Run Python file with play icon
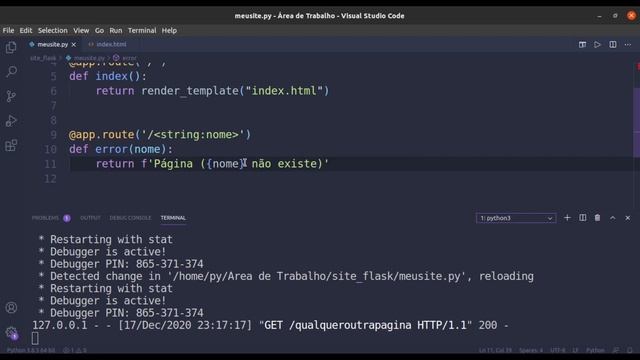Screen dimensions: 640x360 [x=597, y=44]
